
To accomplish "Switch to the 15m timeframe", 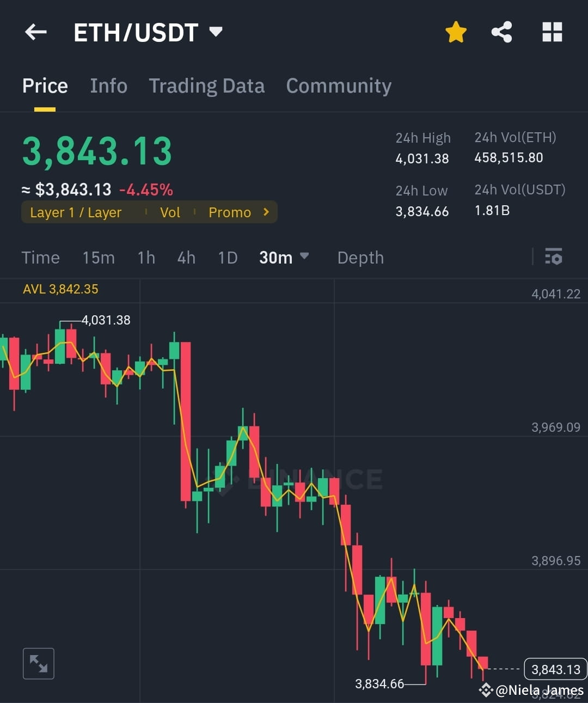I will click(99, 258).
